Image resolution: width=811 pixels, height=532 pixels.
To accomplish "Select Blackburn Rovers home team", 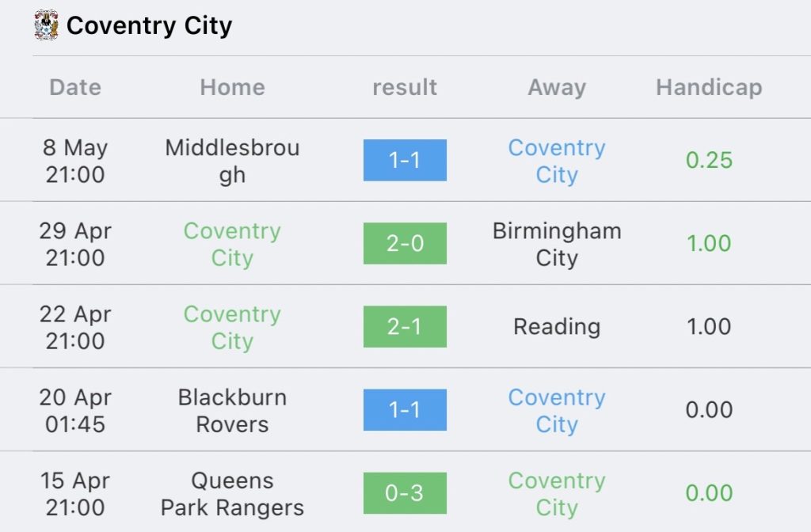I will 232,411.
